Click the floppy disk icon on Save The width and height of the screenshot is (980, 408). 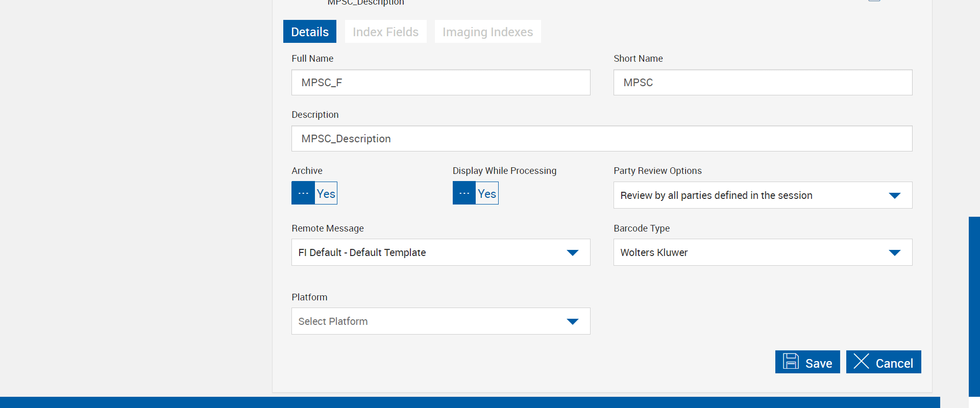[791, 362]
